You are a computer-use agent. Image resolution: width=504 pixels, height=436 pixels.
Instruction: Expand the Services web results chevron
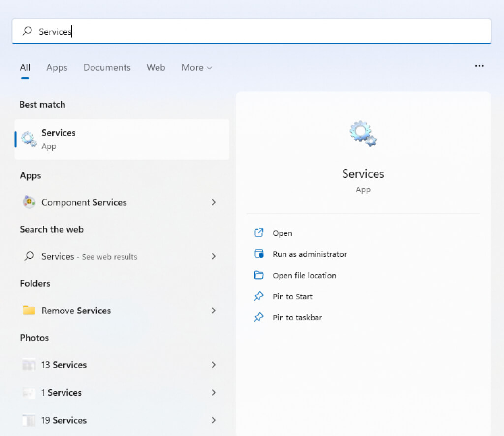coord(214,256)
